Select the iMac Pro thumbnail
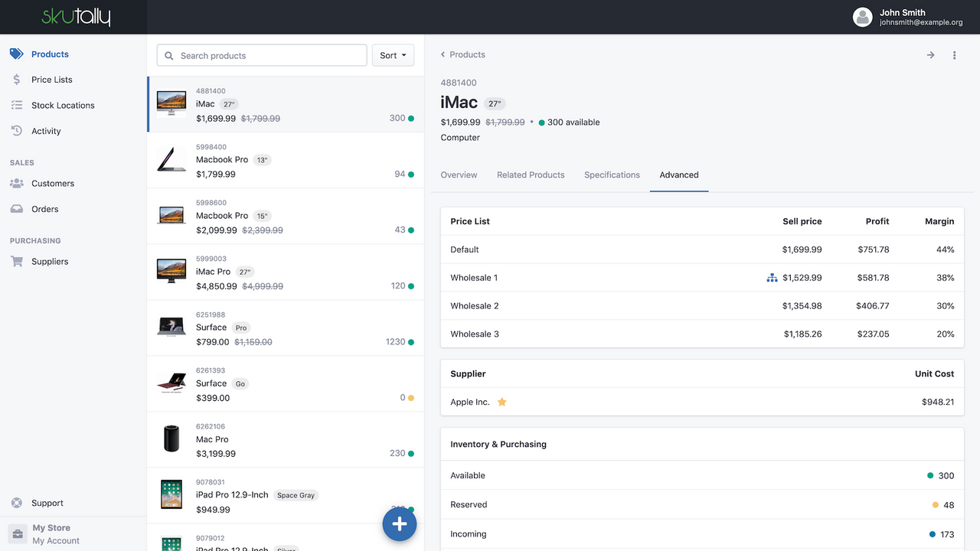Viewport: 980px width, 551px height. [x=171, y=271]
